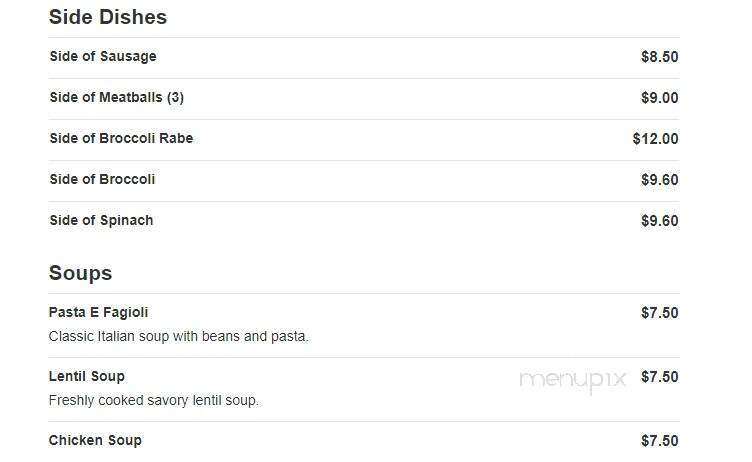Image resolution: width=752 pixels, height=462 pixels.
Task: Select the Side of Sausage item
Action: (103, 57)
